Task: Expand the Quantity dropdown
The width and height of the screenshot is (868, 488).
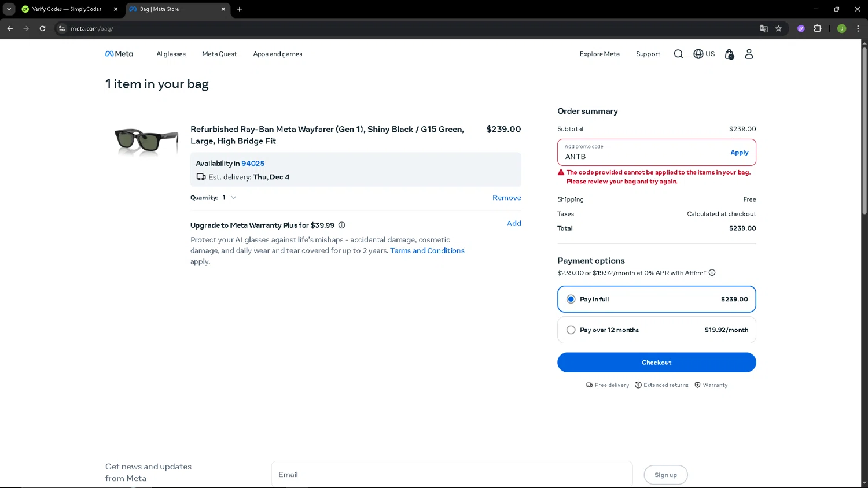Action: tap(229, 198)
